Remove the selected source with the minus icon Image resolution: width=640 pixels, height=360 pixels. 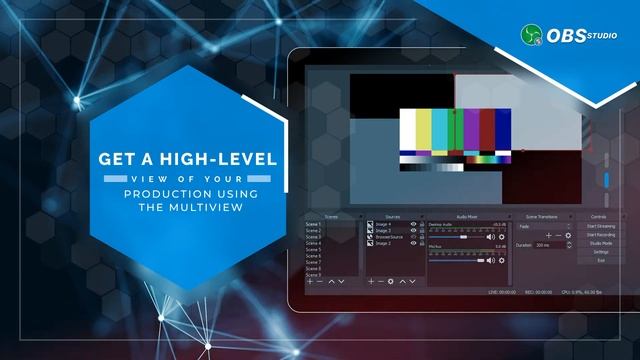click(381, 282)
